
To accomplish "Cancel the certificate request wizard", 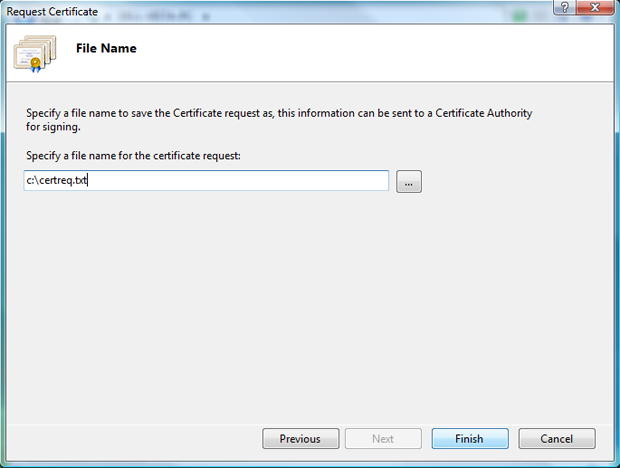I will (557, 438).
